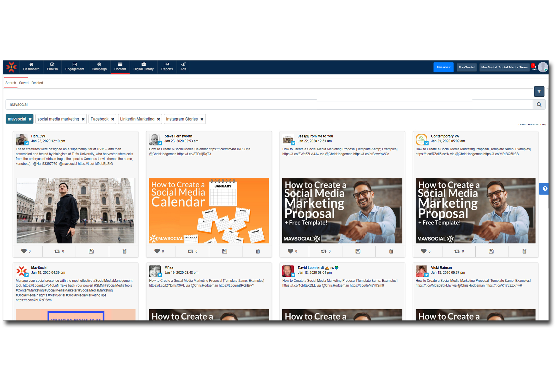The height and width of the screenshot is (392, 555).
Task: Click the mavsocial search input field
Action: [269, 105]
